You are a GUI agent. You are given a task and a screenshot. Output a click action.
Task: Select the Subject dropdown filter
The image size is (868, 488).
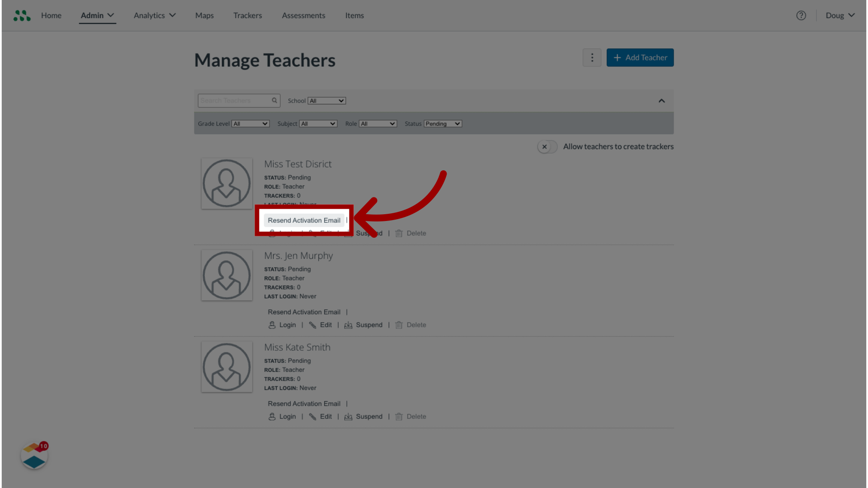point(318,123)
